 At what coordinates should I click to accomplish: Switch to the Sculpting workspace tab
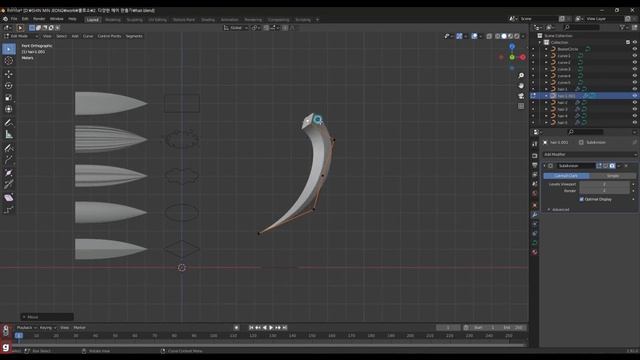(x=134, y=20)
